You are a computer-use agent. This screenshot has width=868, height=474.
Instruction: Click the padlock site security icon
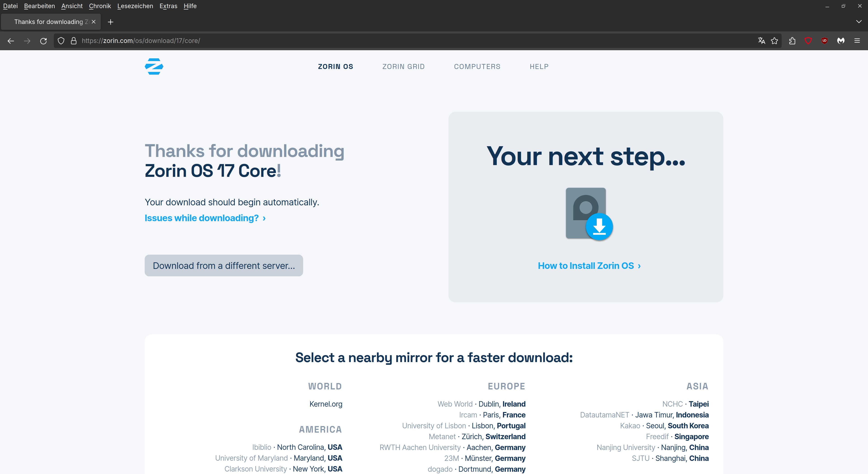[x=73, y=41]
